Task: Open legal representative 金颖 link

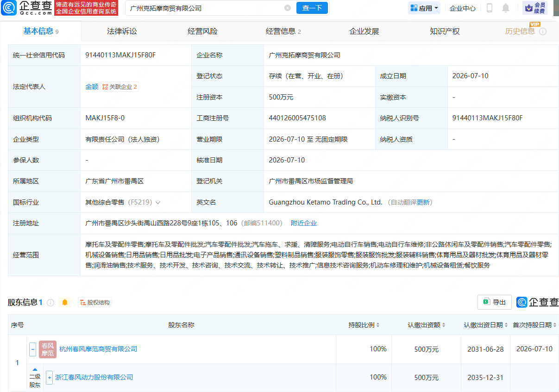Action: click(92, 87)
